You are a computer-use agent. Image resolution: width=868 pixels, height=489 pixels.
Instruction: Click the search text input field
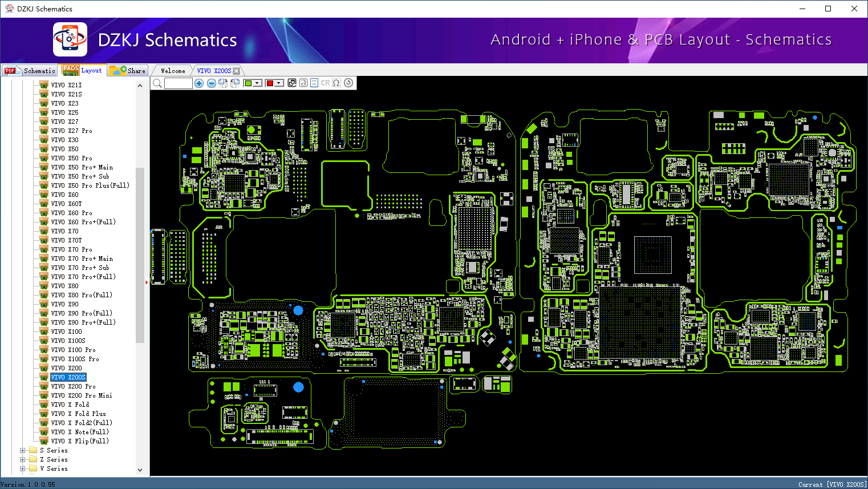coord(178,83)
